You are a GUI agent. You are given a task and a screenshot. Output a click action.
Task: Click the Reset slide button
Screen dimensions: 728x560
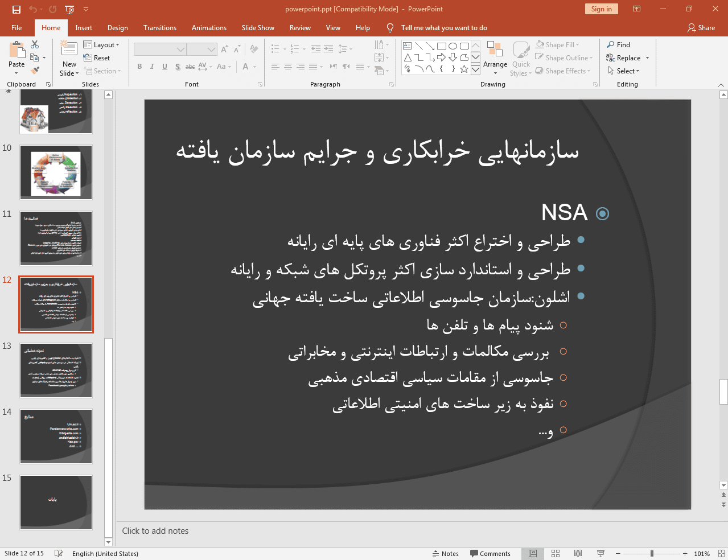(97, 57)
